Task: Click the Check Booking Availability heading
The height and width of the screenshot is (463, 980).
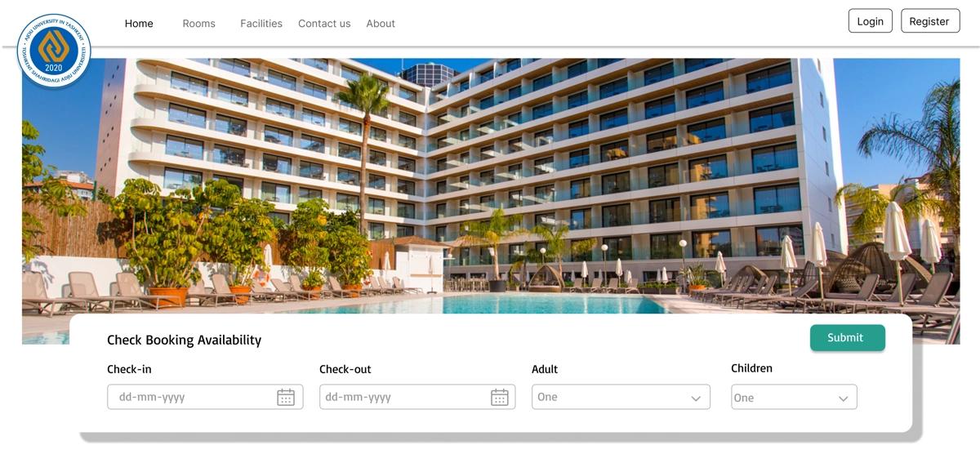Action: pos(184,341)
